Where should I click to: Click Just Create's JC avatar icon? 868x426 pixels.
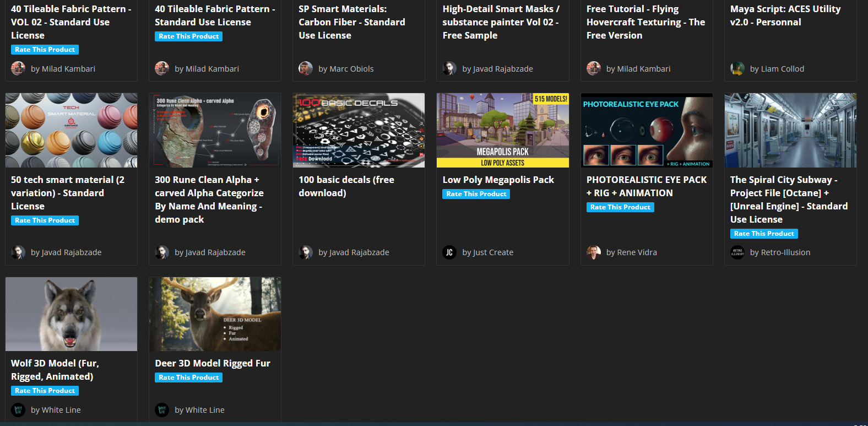pyautogui.click(x=449, y=252)
